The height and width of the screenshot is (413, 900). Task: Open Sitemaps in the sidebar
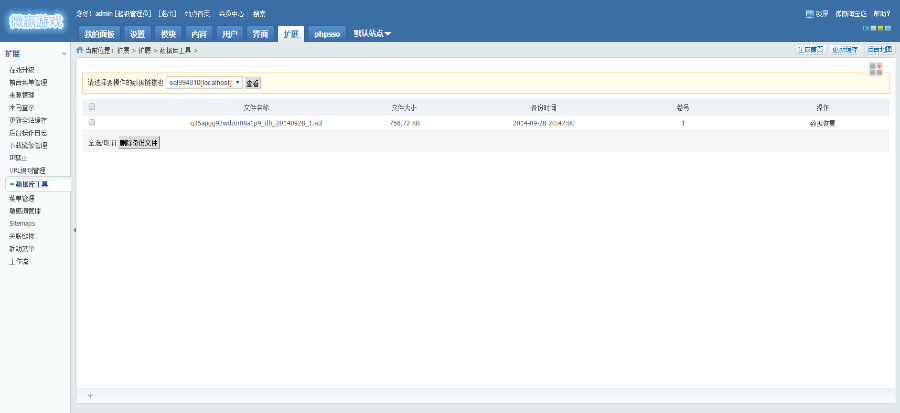pyautogui.click(x=22, y=223)
